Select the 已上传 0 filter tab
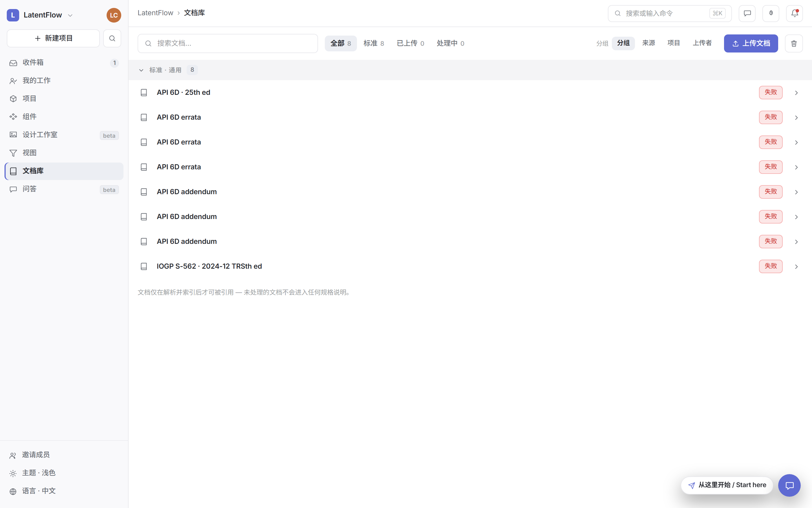 pos(410,43)
